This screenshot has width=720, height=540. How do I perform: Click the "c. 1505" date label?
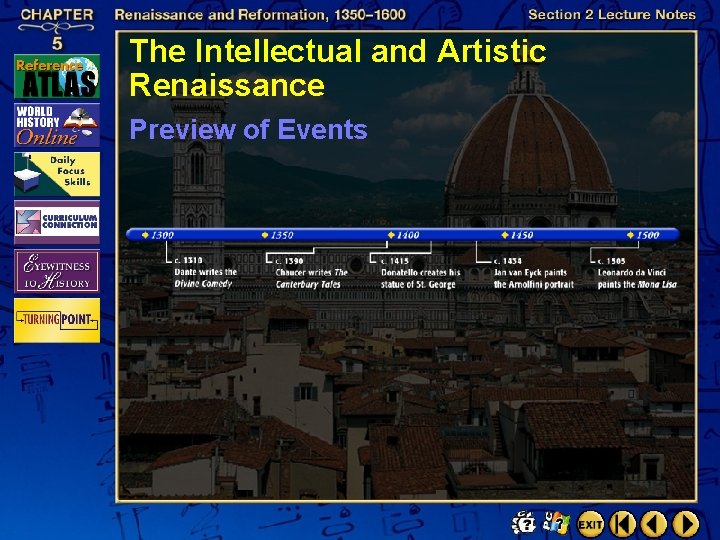tap(611, 261)
